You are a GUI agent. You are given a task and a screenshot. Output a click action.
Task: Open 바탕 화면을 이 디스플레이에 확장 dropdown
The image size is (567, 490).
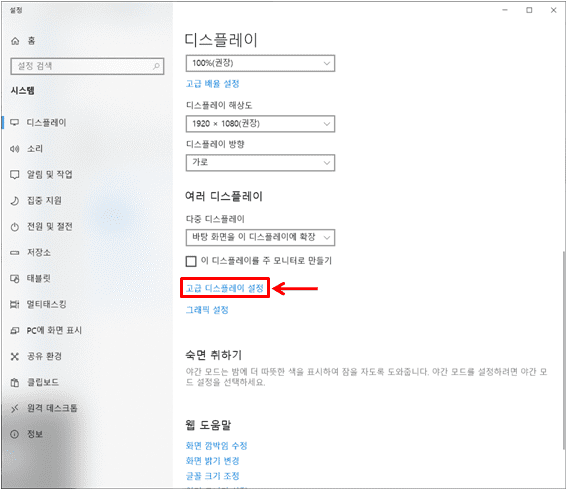260,238
